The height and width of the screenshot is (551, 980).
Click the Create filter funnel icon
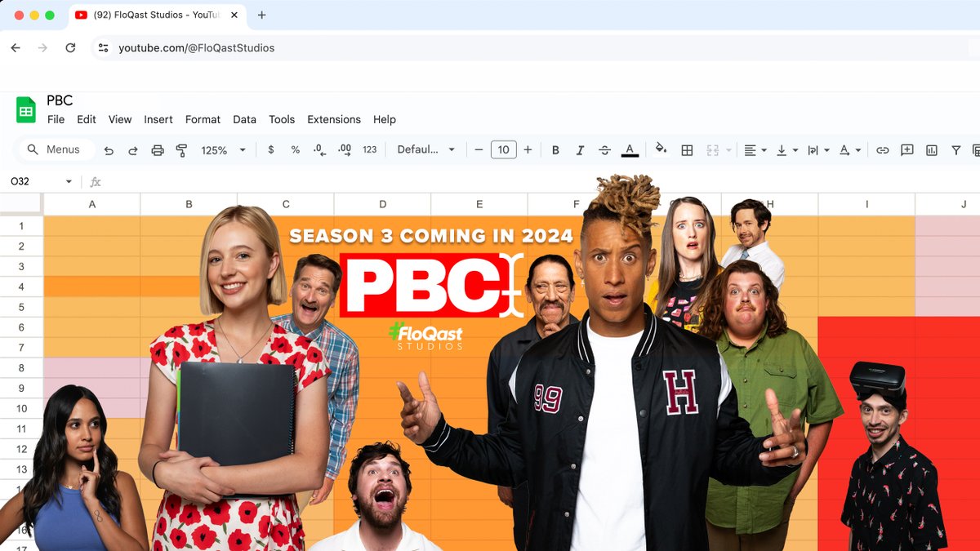pos(955,150)
